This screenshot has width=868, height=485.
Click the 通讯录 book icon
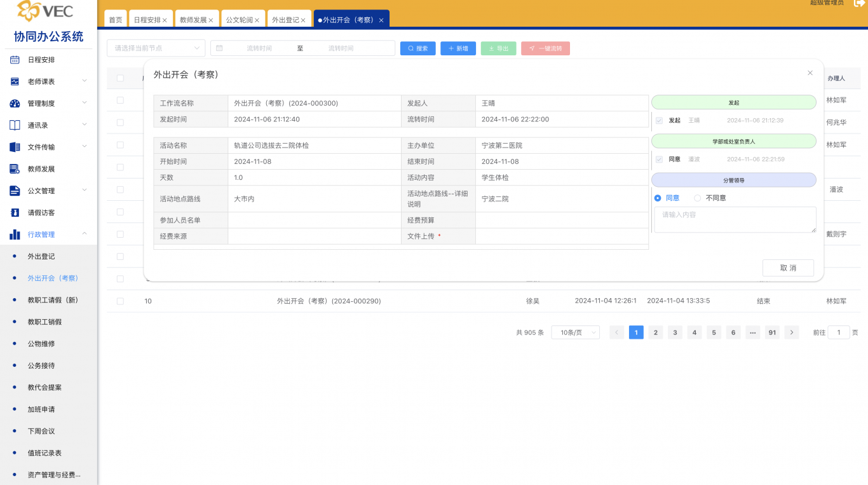pos(15,125)
